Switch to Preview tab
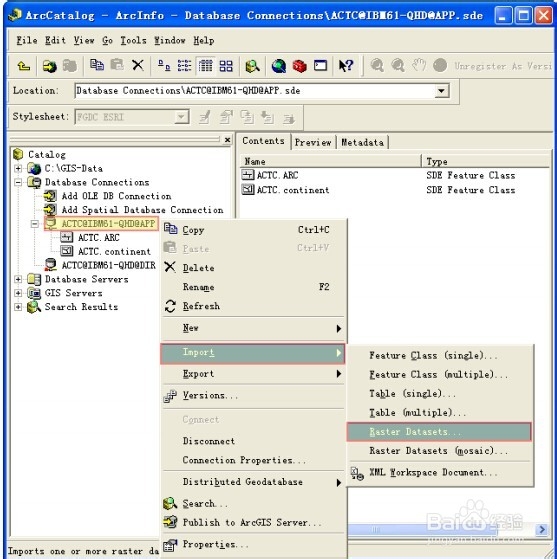This screenshot has height=559, width=557. (313, 142)
